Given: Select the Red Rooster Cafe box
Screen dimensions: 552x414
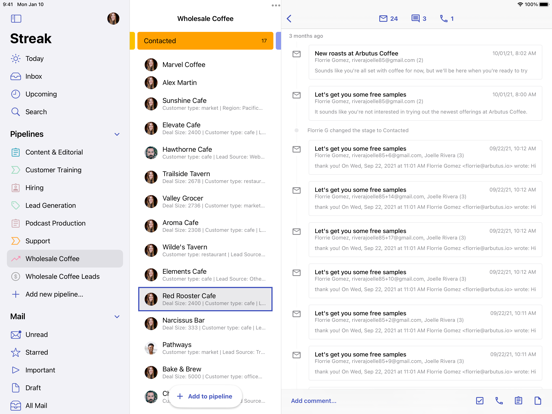Looking at the screenshot, I should pos(205,299).
